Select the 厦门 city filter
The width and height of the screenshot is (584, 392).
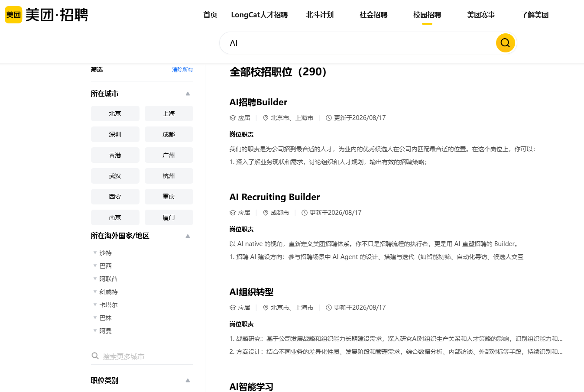pos(169,217)
